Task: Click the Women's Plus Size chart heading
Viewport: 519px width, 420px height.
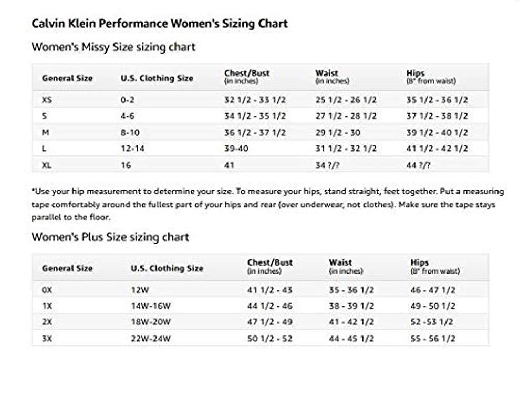Action: [110, 237]
